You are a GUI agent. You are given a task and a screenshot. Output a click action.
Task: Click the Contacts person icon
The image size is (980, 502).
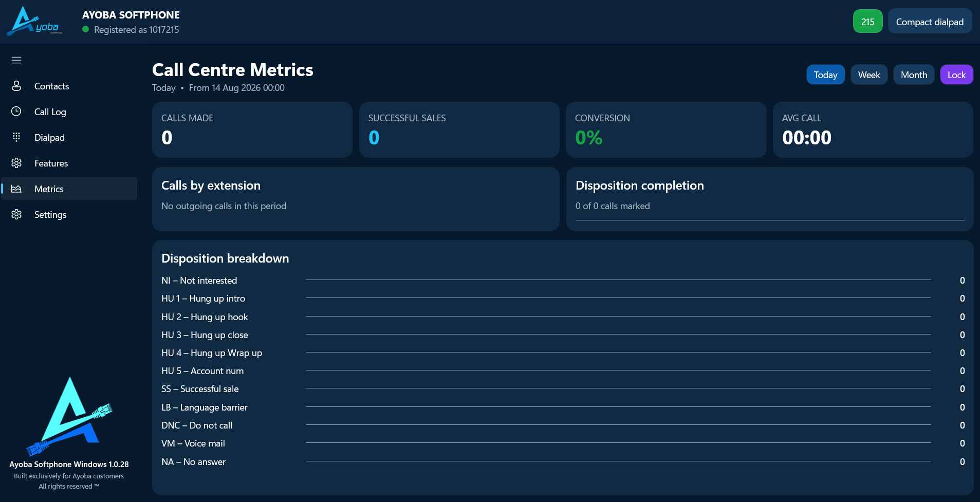click(x=16, y=86)
